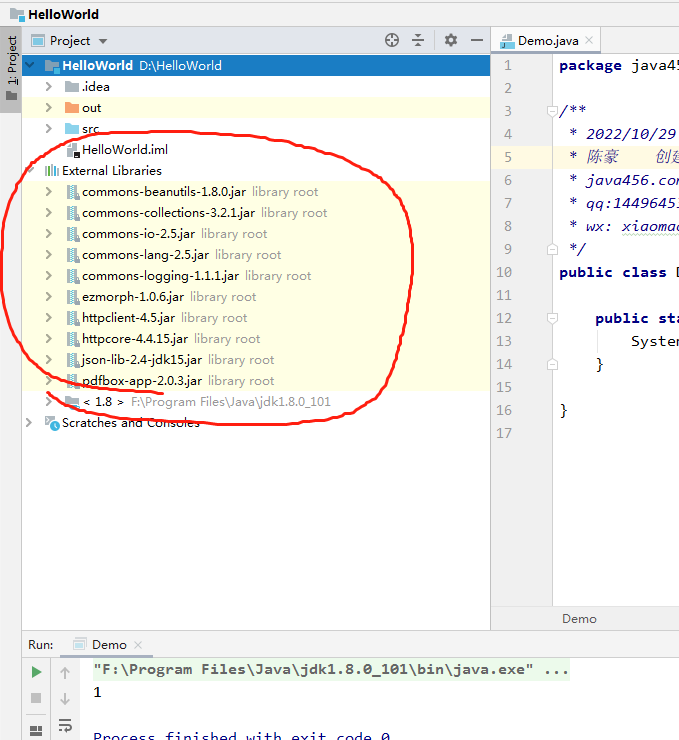Hide the Project tool window with minus icon
The height and width of the screenshot is (740, 679).
pos(477,41)
